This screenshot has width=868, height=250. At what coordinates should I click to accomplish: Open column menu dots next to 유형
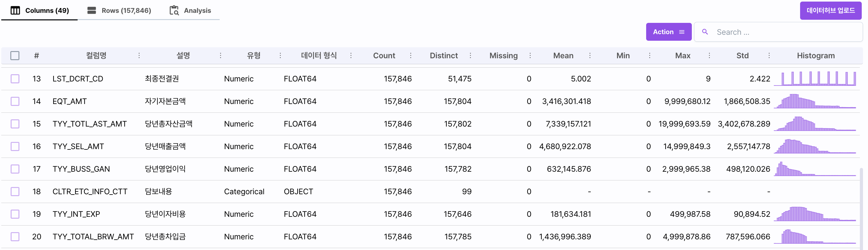point(280,56)
